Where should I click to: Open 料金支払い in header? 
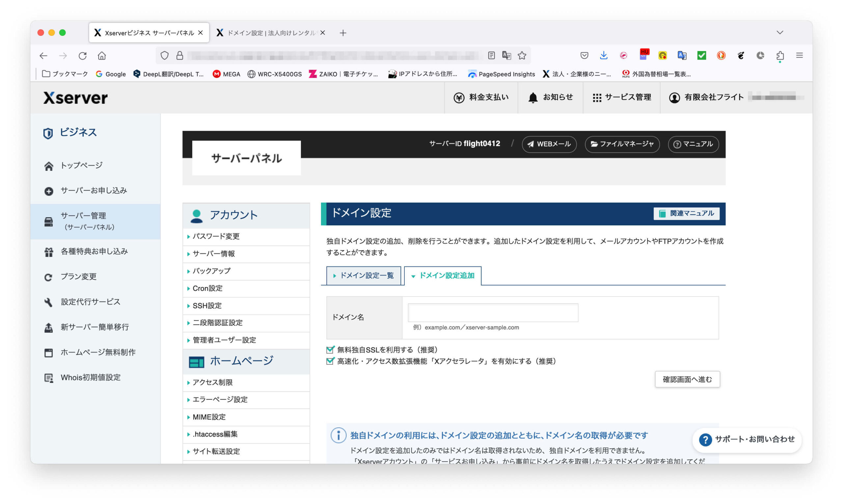pos(481,97)
